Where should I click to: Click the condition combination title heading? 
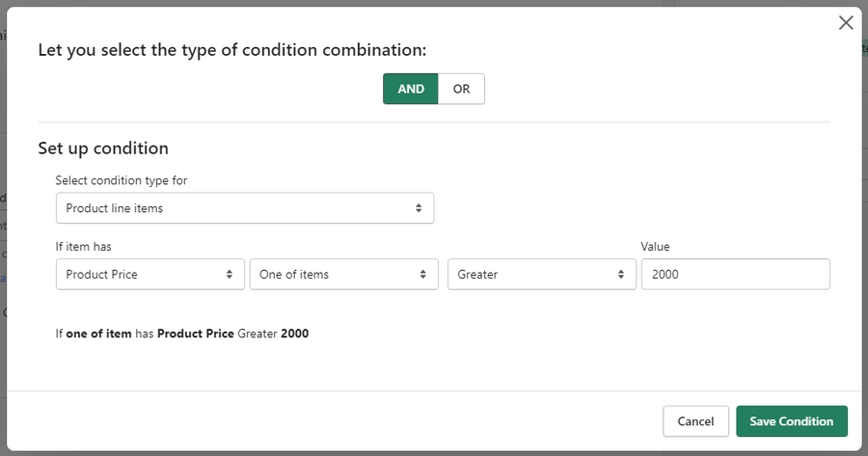coord(231,50)
